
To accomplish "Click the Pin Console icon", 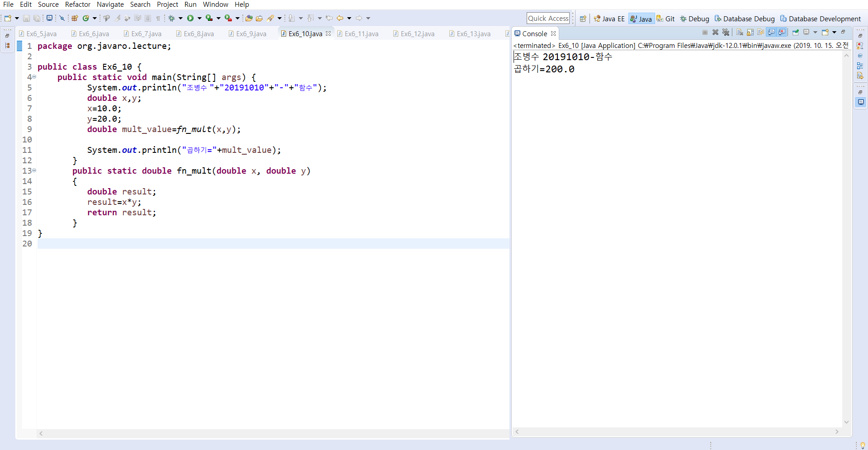I will 795,32.
